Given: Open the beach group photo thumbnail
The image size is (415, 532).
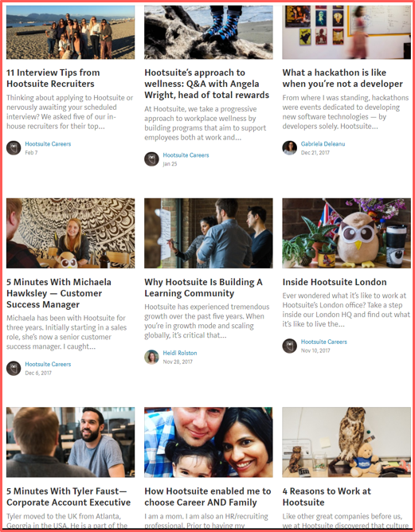Looking at the screenshot, I should tap(71, 32).
